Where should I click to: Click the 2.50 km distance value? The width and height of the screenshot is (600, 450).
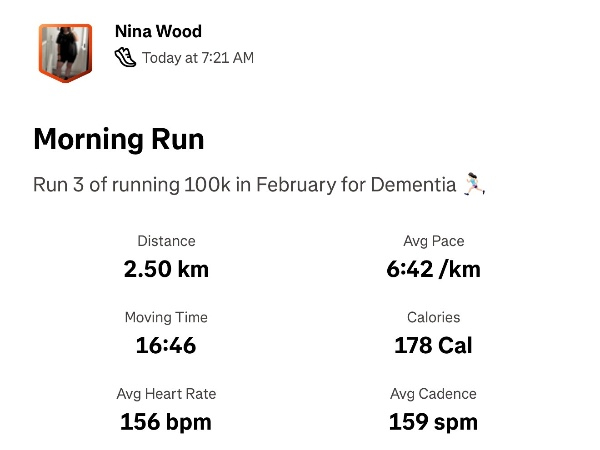coord(166,269)
